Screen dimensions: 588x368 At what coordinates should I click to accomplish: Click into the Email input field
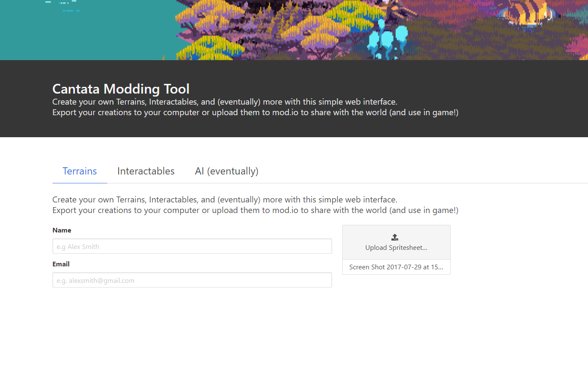click(192, 280)
